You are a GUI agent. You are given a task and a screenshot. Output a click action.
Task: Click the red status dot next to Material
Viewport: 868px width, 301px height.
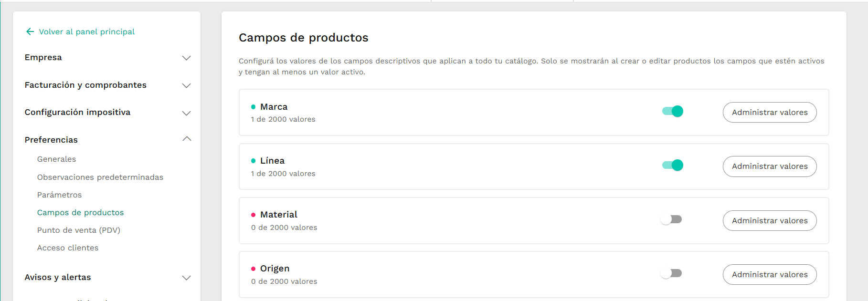point(253,215)
